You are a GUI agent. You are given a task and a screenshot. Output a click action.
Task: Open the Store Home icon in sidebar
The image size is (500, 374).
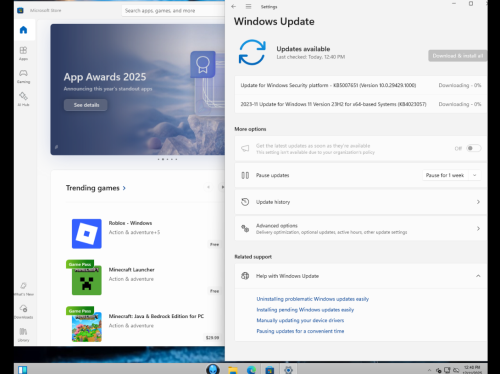tap(23, 30)
